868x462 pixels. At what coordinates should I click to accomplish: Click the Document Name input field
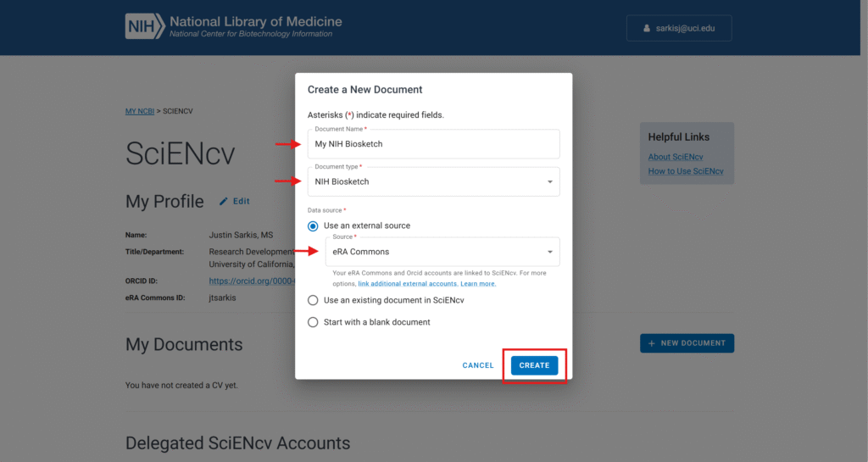click(433, 144)
